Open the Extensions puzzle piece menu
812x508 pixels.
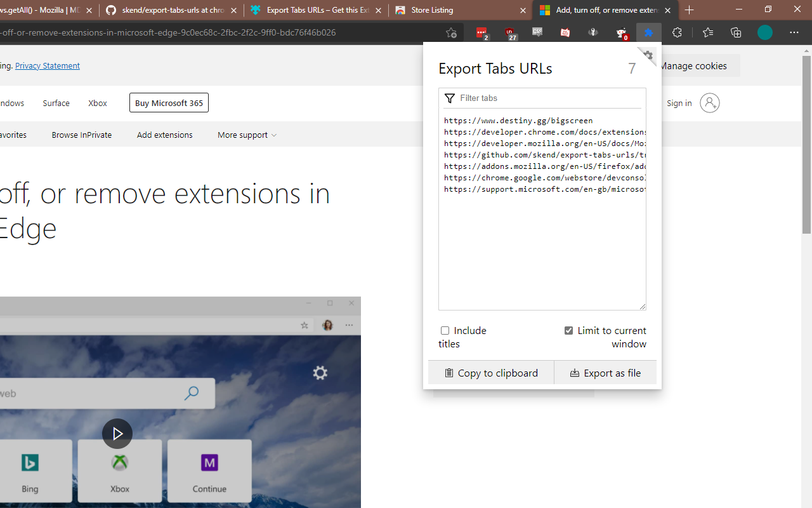(677, 32)
